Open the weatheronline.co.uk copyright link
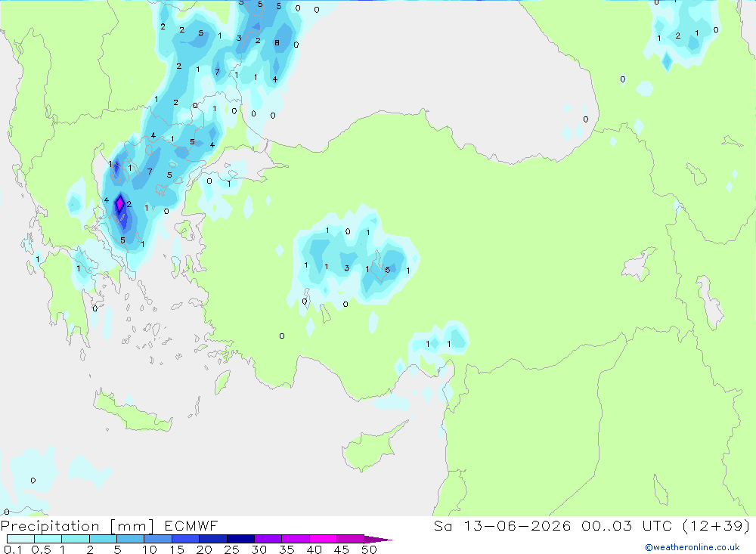The height and width of the screenshot is (554, 756). click(x=692, y=547)
